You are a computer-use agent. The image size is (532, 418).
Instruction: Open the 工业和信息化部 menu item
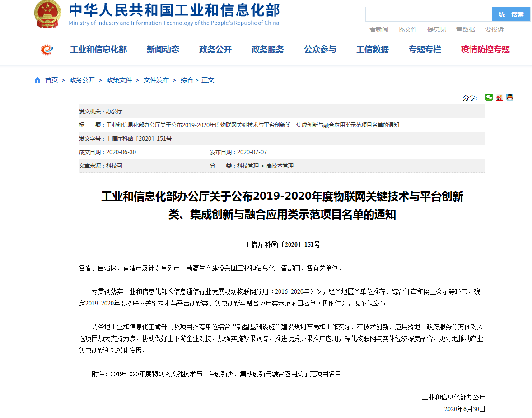click(98, 50)
